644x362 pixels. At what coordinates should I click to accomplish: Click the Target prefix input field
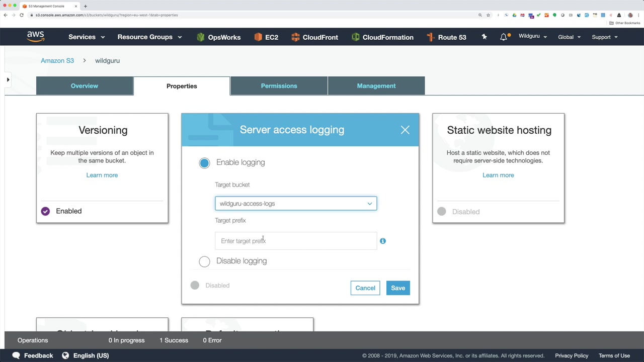[296, 241]
